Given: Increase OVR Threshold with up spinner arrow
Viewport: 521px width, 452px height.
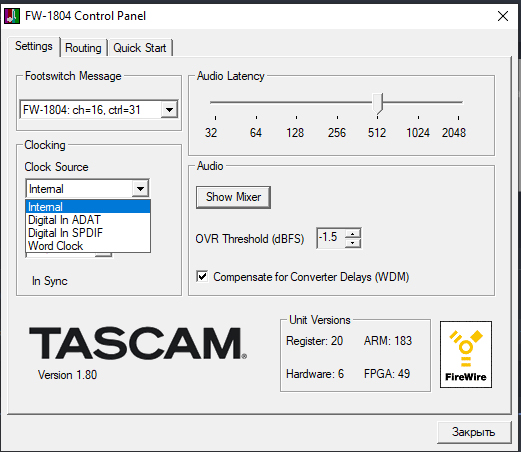Looking at the screenshot, I should click(353, 234).
